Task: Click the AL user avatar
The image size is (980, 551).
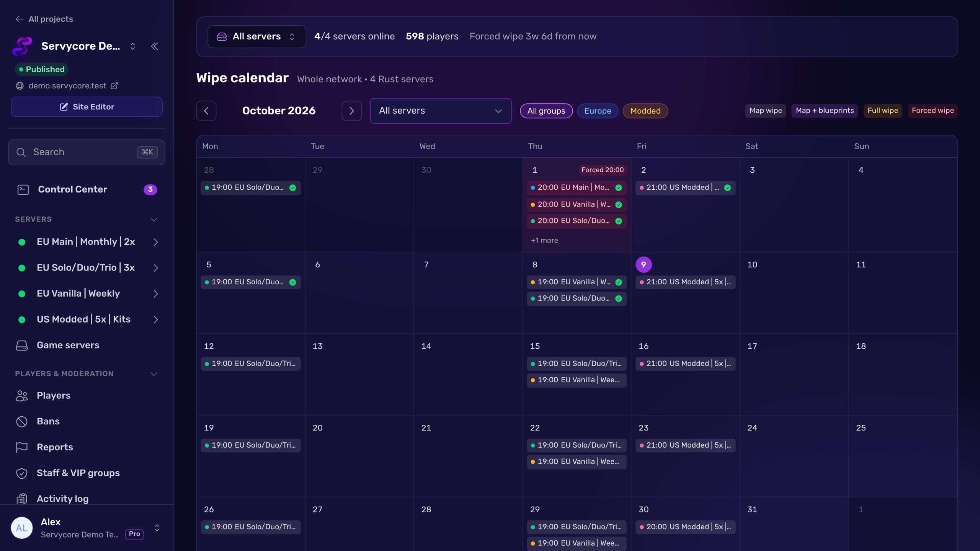Action: coord(22,528)
